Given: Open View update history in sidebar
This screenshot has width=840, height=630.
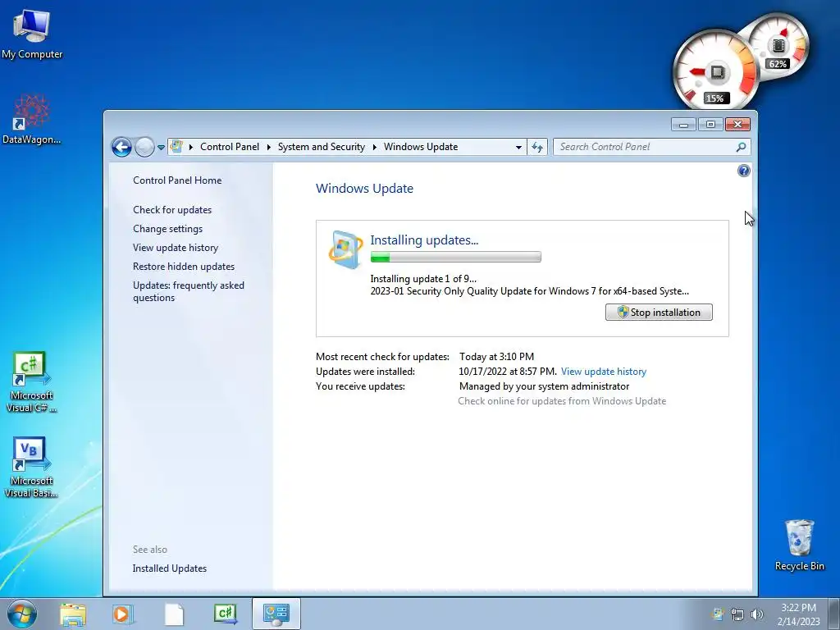Looking at the screenshot, I should [176, 248].
